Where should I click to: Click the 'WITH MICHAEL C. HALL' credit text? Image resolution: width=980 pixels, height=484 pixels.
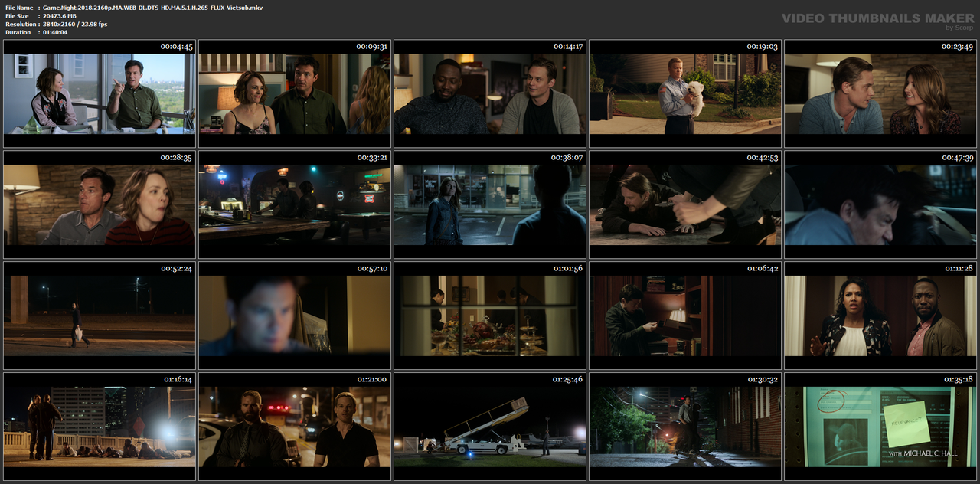924,453
